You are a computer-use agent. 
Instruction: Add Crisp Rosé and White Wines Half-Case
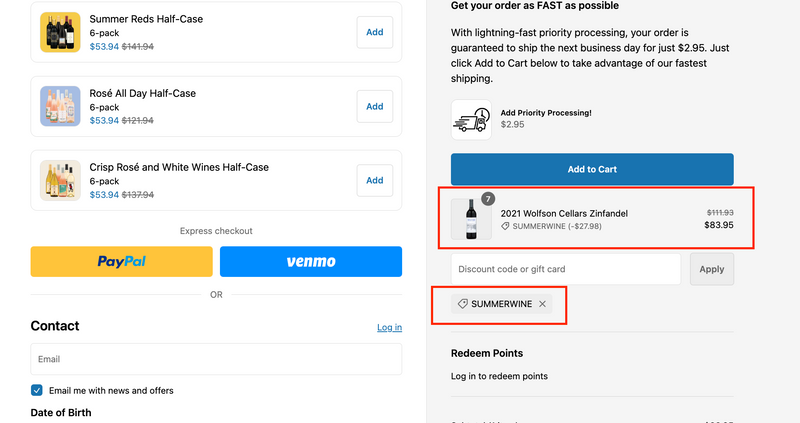coord(374,180)
